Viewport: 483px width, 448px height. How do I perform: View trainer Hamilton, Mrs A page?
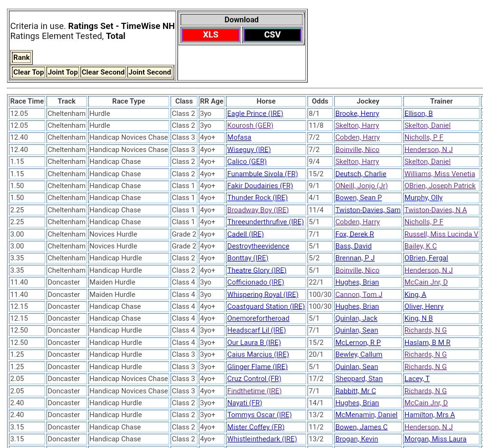tap(429, 415)
